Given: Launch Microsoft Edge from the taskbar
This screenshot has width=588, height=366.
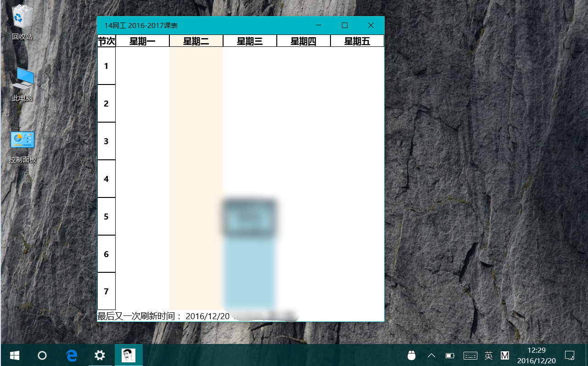Looking at the screenshot, I should coord(71,355).
